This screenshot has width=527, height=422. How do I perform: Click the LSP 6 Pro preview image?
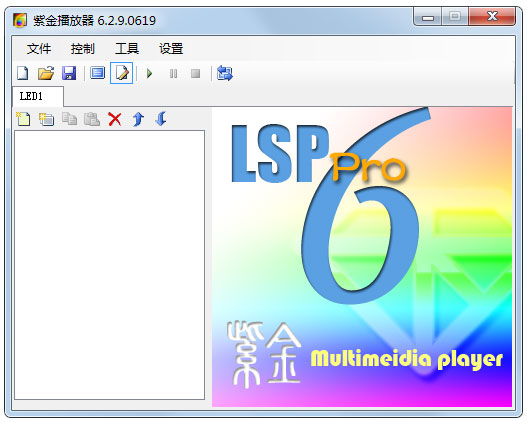click(x=362, y=257)
